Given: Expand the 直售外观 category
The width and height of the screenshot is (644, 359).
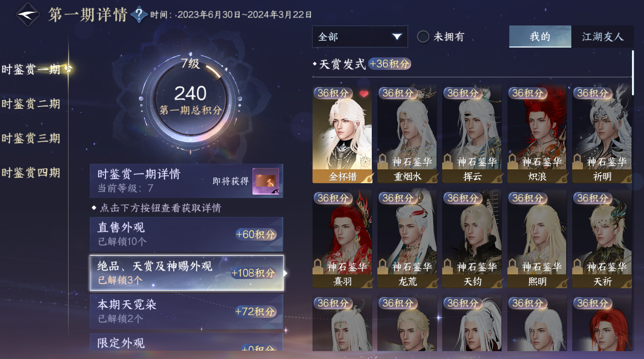Looking at the screenshot, I should [x=187, y=235].
